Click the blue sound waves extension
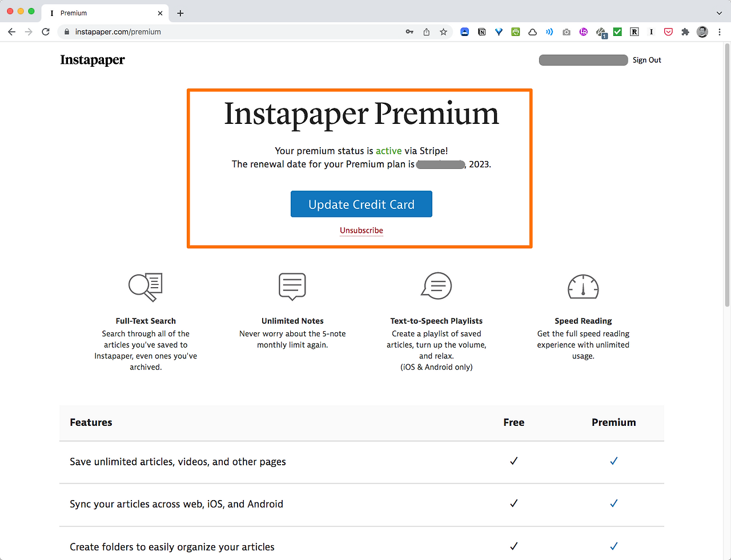 pos(549,32)
